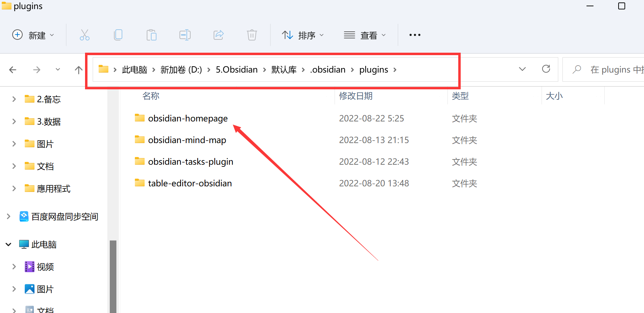This screenshot has width=644, height=313.
Task: Maximize the plugins window
Action: tap(622, 6)
